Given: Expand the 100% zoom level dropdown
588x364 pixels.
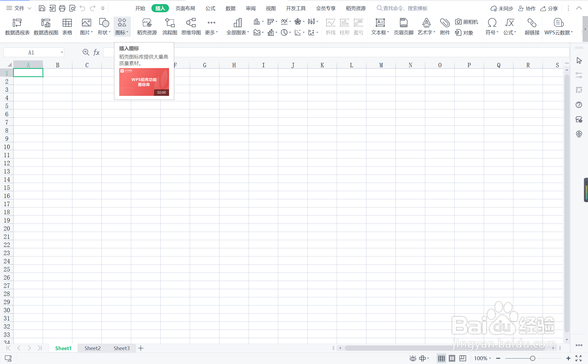Looking at the screenshot, I should coord(483,358).
